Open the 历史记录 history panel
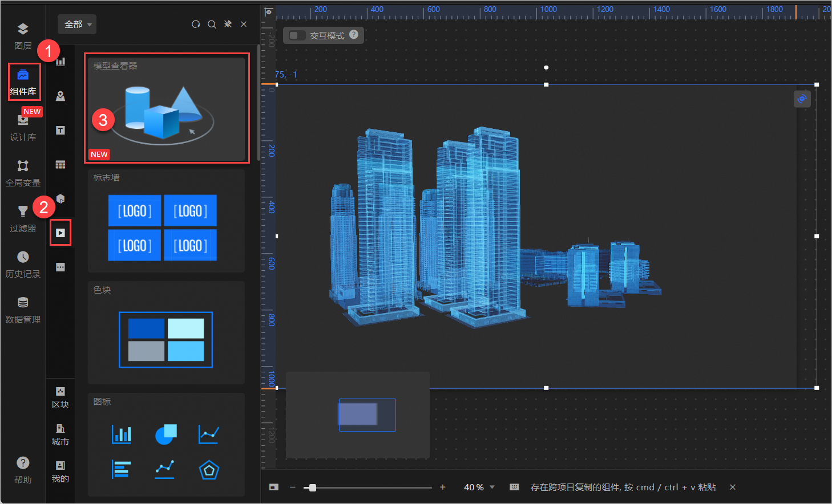The height and width of the screenshot is (504, 832). click(23, 263)
